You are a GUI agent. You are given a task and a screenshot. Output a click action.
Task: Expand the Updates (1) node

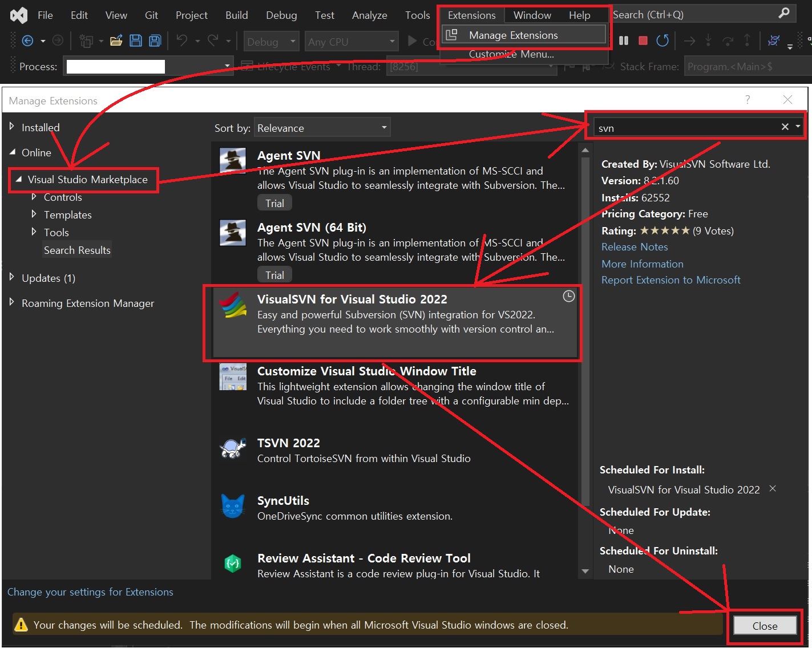point(11,277)
